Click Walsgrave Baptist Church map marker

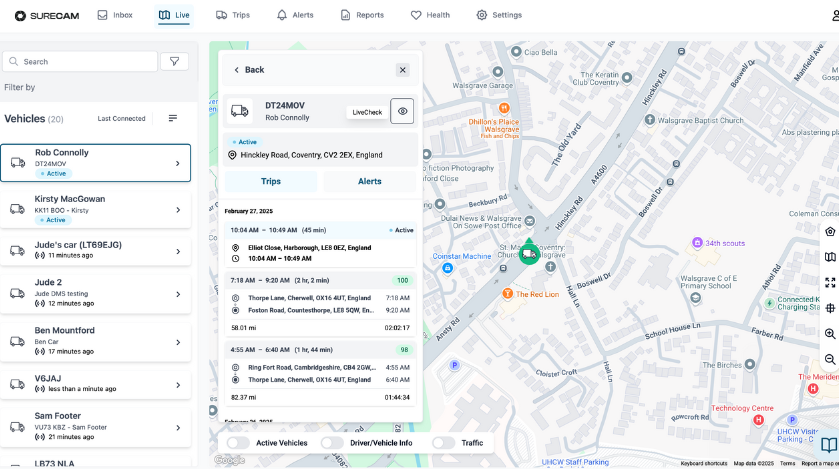(x=650, y=120)
